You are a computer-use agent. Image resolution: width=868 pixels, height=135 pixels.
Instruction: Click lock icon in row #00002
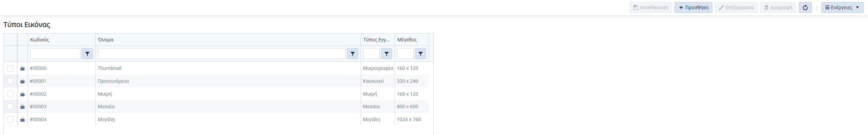click(22, 94)
